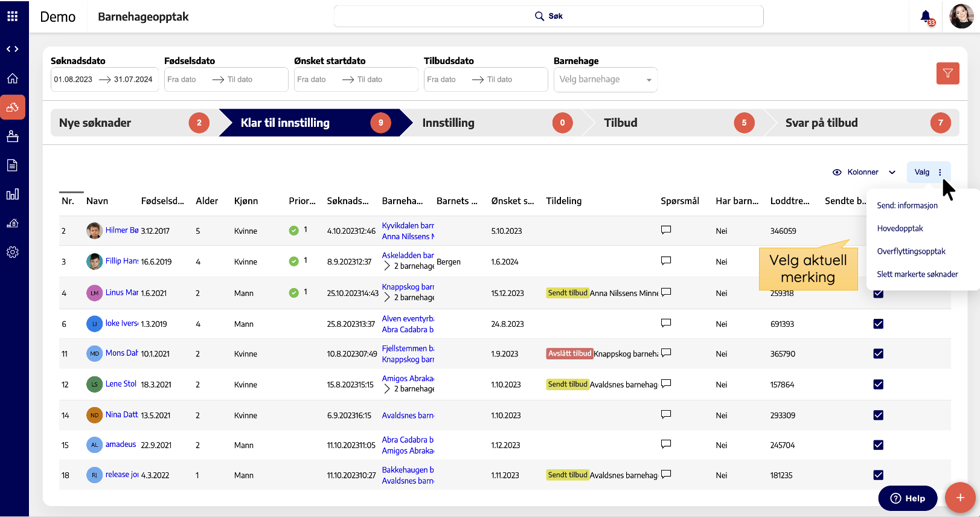
Task: Open the question comment icon for amadeus
Action: click(666, 444)
